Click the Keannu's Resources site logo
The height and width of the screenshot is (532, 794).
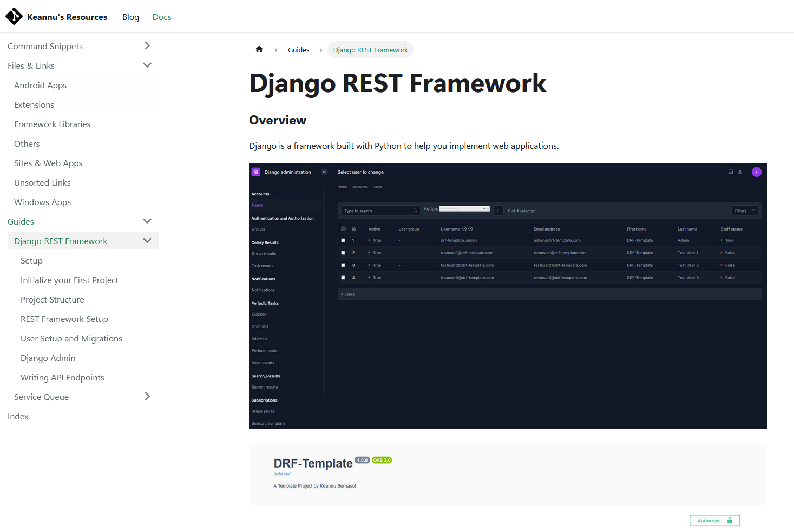tap(14, 17)
